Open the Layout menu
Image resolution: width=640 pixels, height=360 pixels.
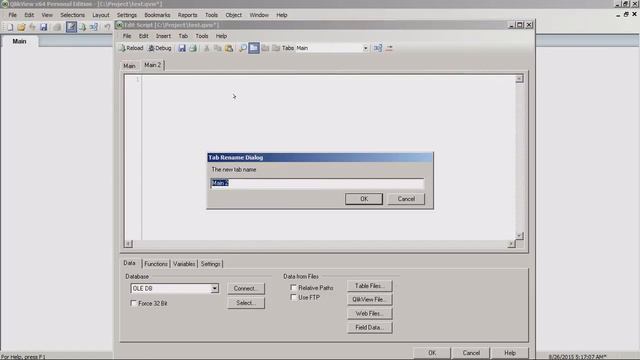point(101,15)
